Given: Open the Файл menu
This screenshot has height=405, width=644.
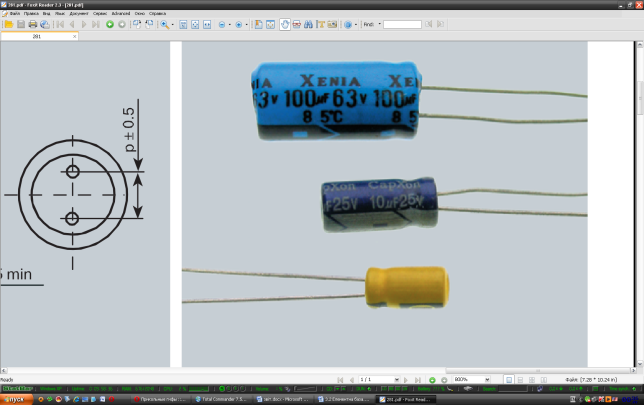Looking at the screenshot, I should [x=15, y=14].
